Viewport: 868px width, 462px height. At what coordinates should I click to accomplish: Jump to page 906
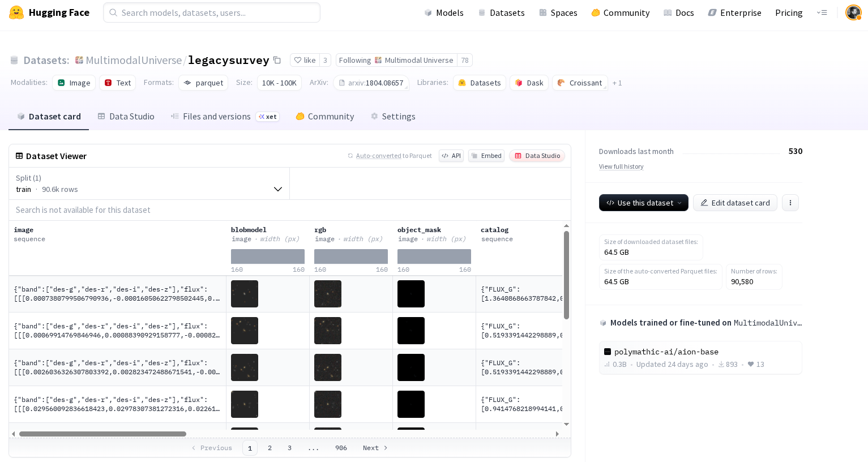341,448
